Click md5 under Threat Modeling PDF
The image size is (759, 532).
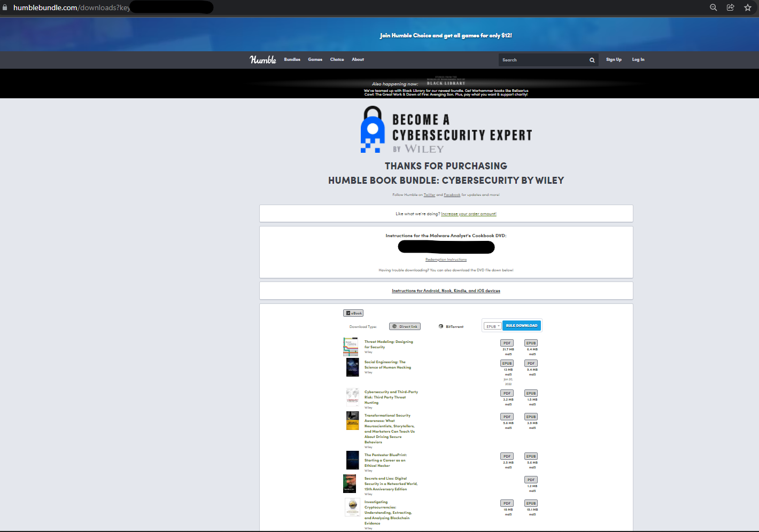point(508,355)
